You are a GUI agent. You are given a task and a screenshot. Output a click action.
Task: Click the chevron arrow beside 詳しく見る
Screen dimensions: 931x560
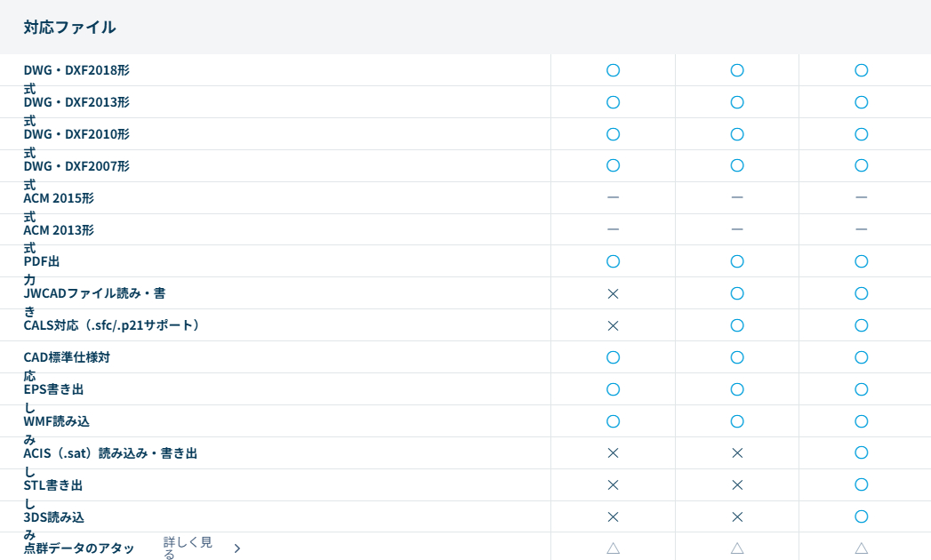click(x=237, y=548)
